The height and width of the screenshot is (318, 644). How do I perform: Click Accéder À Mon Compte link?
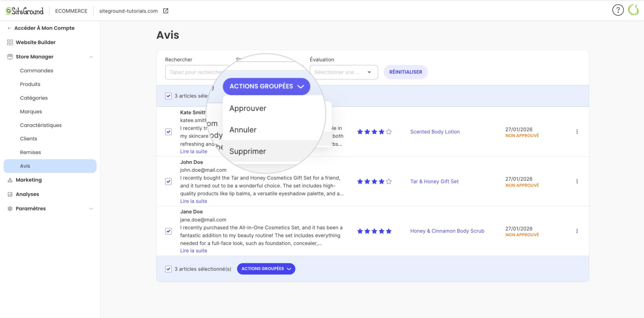(44, 28)
